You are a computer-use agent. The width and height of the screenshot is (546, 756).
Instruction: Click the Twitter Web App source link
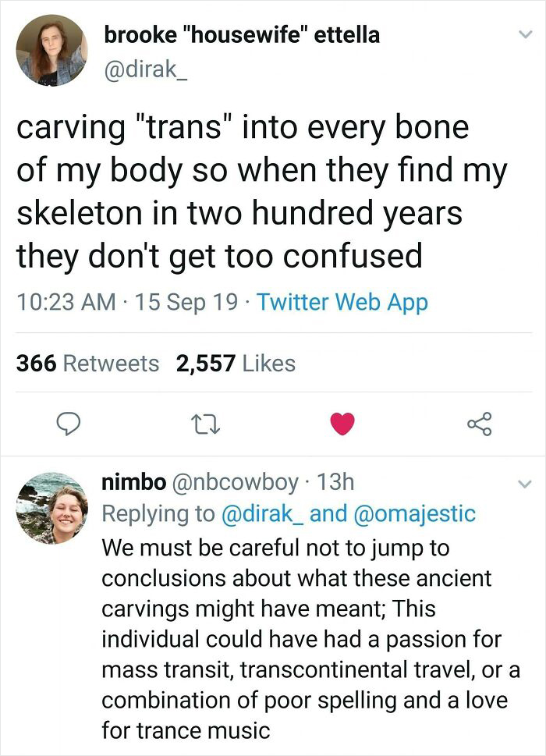[x=341, y=301]
